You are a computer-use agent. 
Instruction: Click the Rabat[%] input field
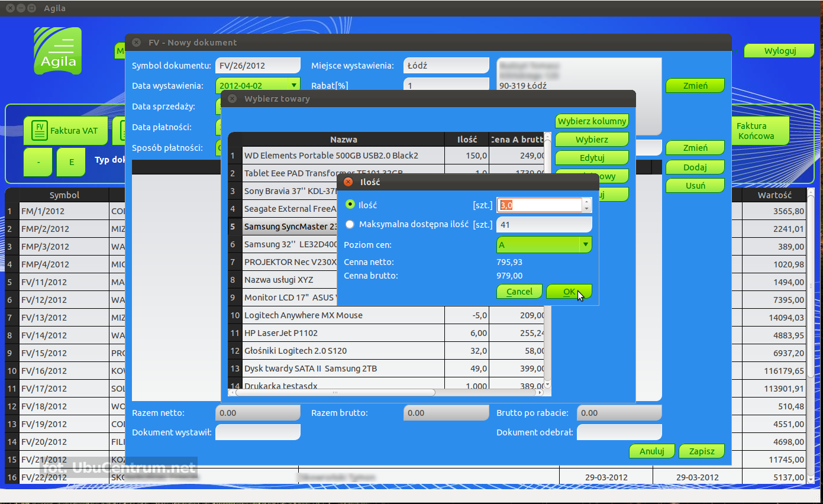[x=446, y=85]
